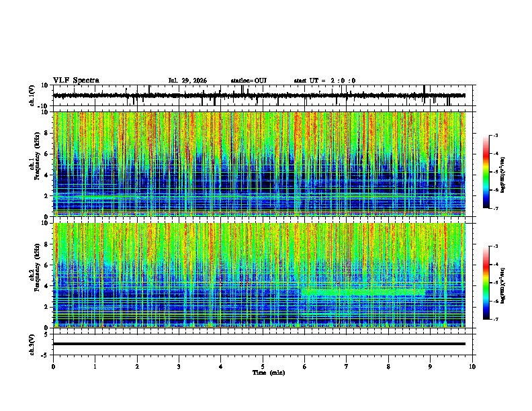
Task: Click the Time axis tick label '10'
Action: [472, 367]
